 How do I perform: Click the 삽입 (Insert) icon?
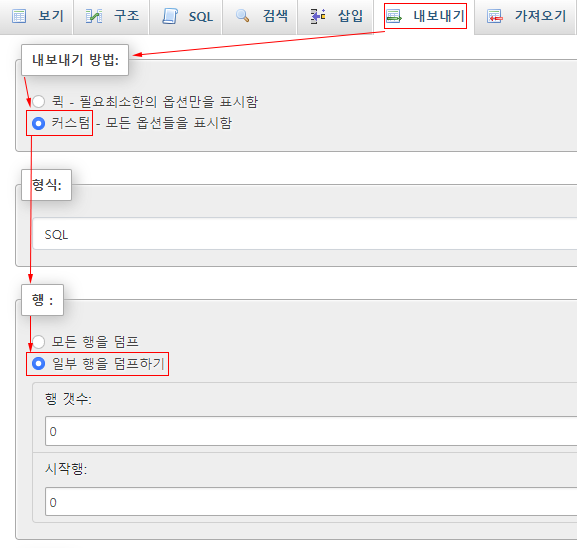point(318,17)
